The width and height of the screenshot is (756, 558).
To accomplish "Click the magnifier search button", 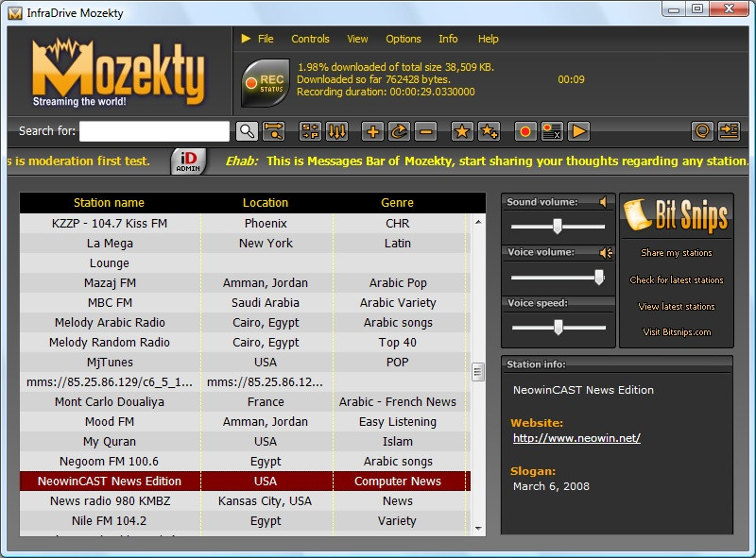I will pos(247,131).
